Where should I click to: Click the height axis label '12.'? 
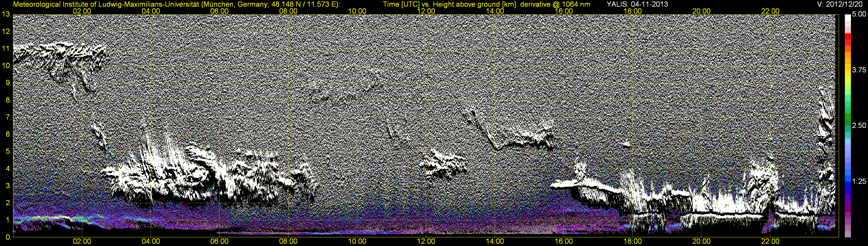coord(6,31)
